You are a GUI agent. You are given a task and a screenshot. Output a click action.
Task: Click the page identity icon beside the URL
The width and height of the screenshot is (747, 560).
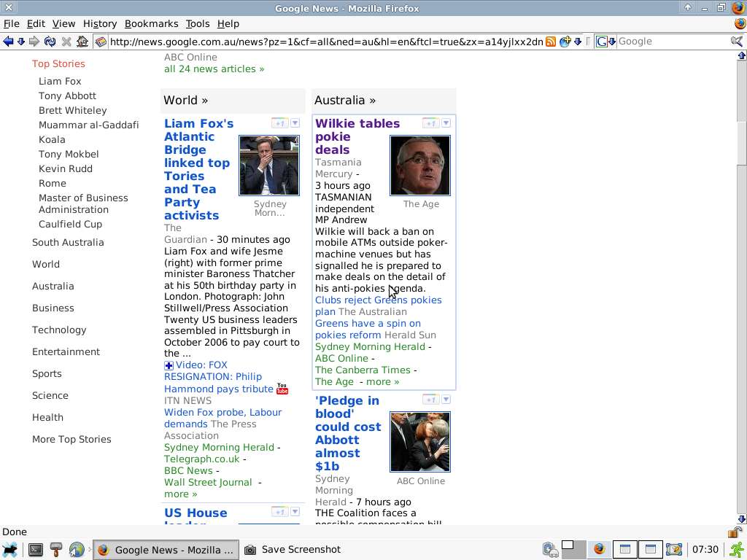click(101, 42)
